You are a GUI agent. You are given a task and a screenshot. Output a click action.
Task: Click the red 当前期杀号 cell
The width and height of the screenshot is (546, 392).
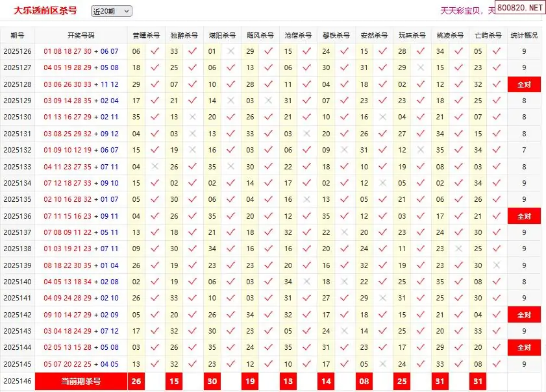click(81, 381)
